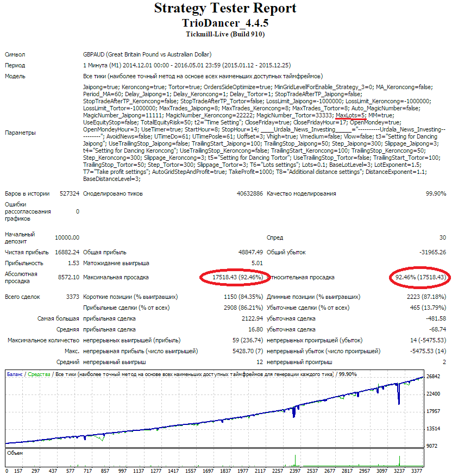Screen dimensions: 458x476
Task: Click largest loss trade value -481.58
Action: [x=436, y=319]
